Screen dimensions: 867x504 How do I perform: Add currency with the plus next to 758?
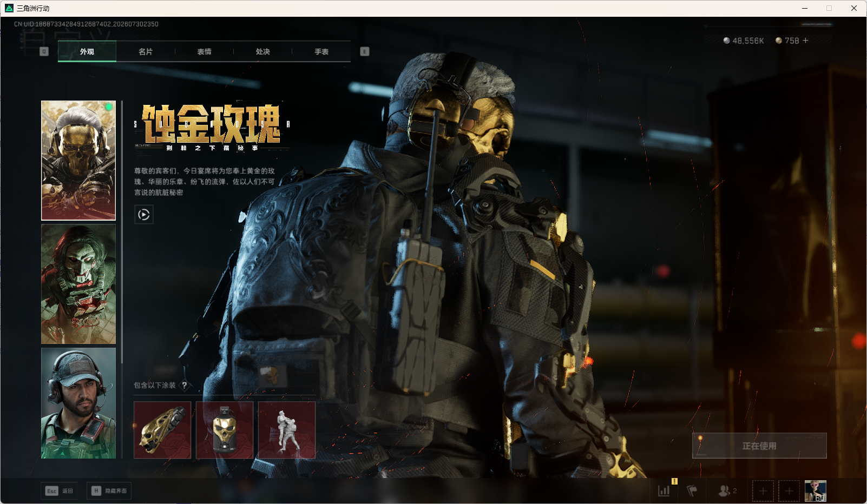coord(805,41)
